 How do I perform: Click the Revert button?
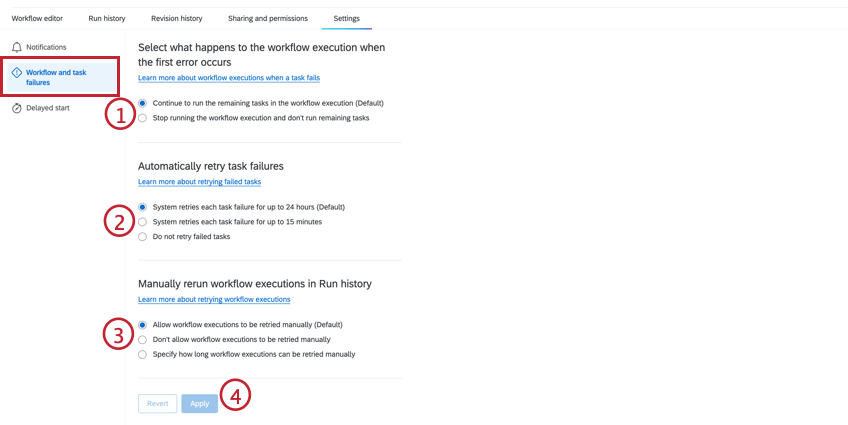tap(157, 404)
